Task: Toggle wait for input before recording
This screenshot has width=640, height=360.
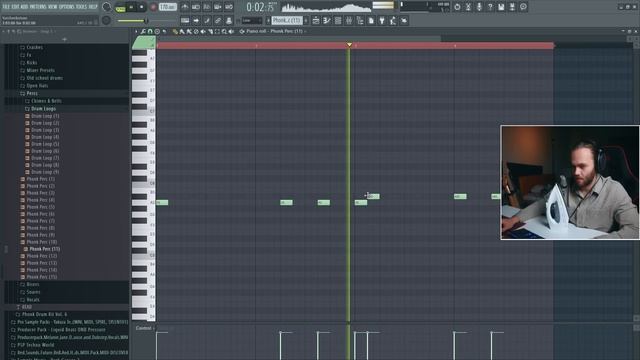Action: [196, 7]
